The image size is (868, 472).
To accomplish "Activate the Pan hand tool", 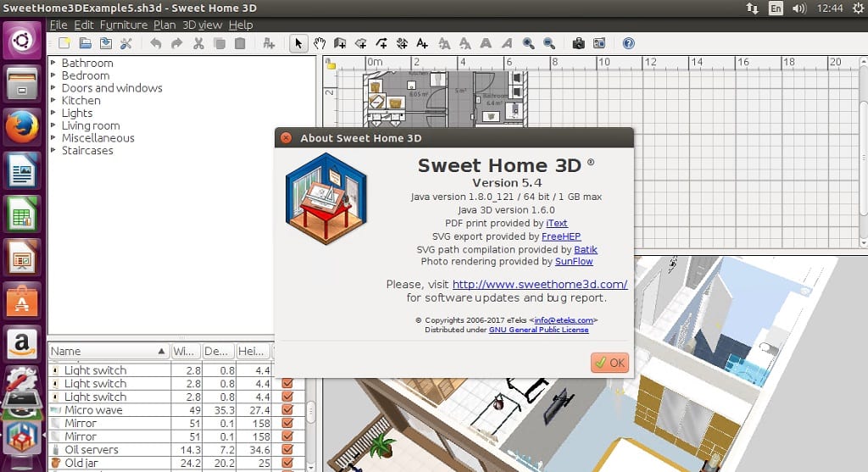I will click(320, 43).
